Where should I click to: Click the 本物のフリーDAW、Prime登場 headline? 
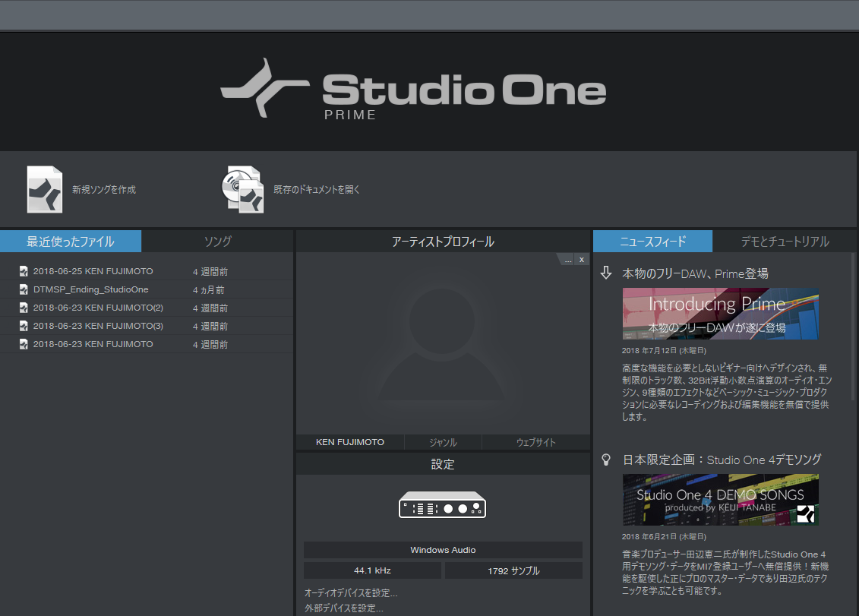coord(695,273)
